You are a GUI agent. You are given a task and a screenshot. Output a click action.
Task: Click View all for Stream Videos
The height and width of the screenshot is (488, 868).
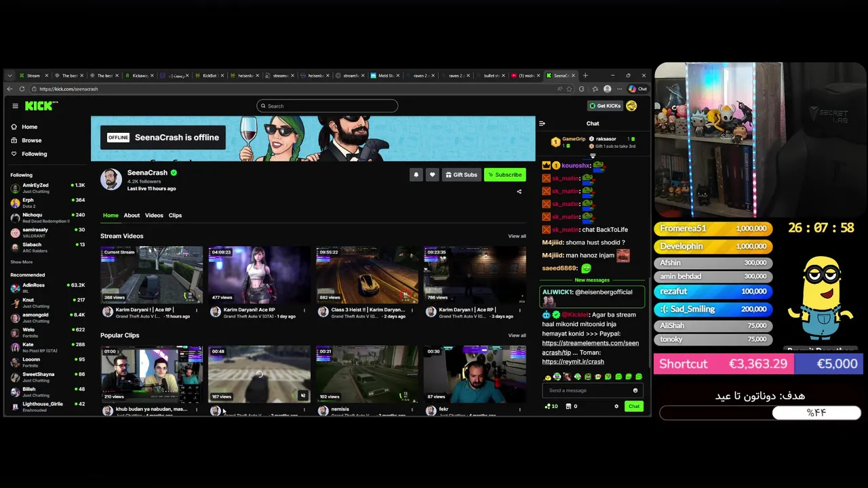[x=517, y=236]
